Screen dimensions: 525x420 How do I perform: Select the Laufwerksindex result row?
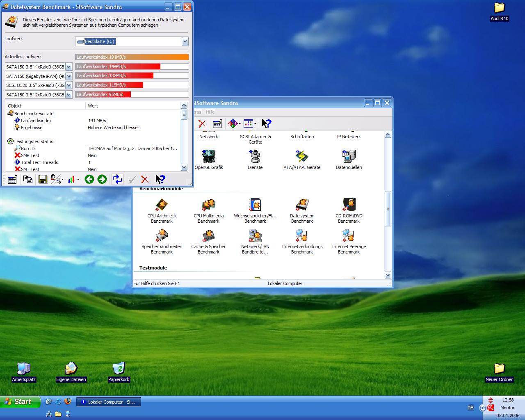pyautogui.click(x=93, y=121)
